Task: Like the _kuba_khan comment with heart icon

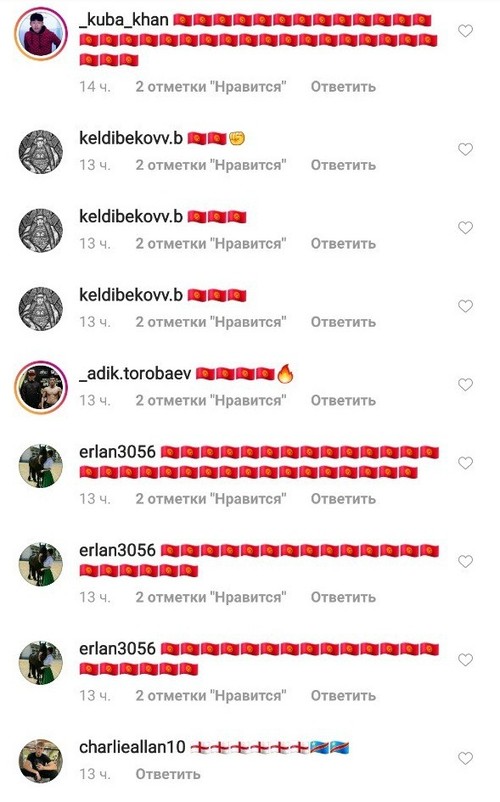Action: (465, 31)
